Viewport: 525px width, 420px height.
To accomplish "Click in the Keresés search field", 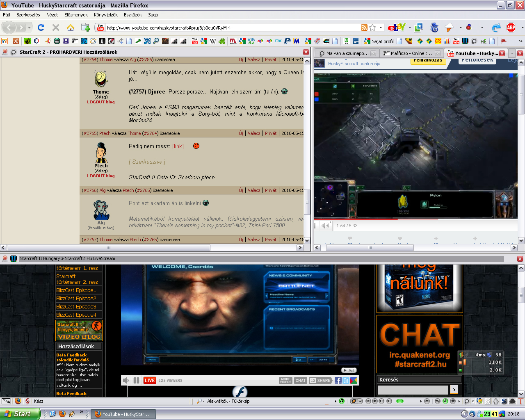I will [413, 389].
